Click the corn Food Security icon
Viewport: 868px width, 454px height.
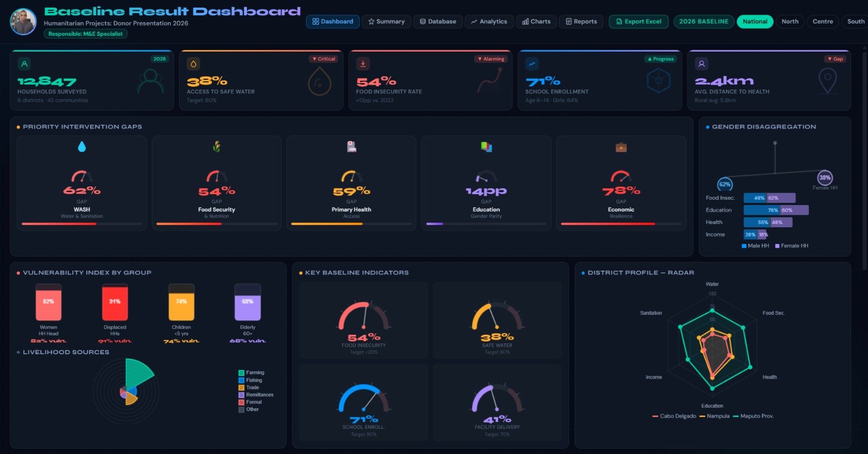[216, 146]
